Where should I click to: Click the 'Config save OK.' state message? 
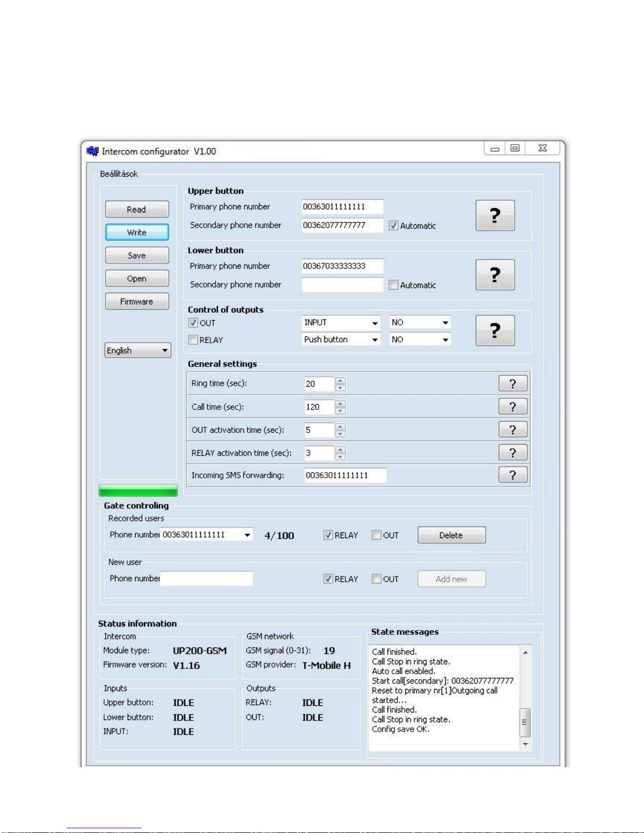401,729
